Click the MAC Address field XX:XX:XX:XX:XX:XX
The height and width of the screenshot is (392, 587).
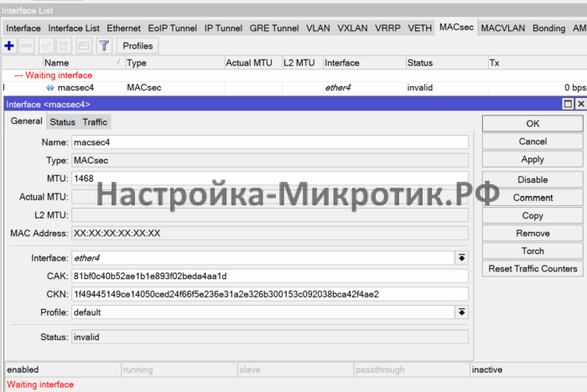click(x=269, y=234)
